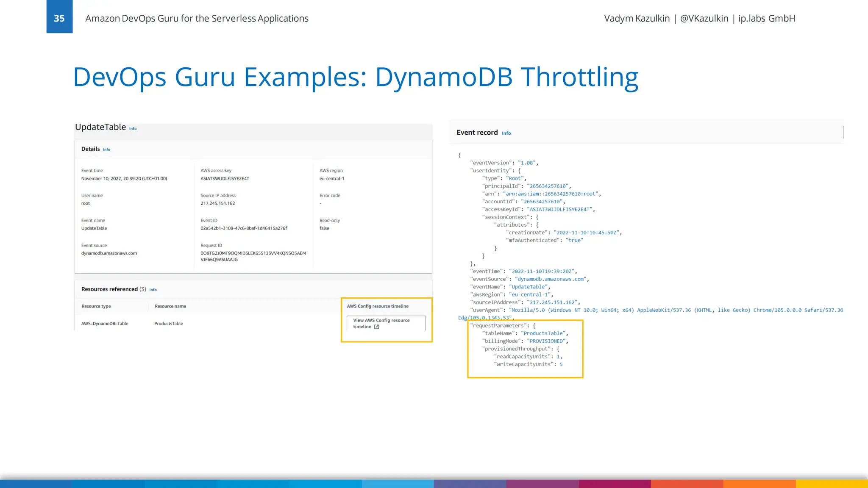
Task: Open Info link beside Details header
Action: pos(106,150)
